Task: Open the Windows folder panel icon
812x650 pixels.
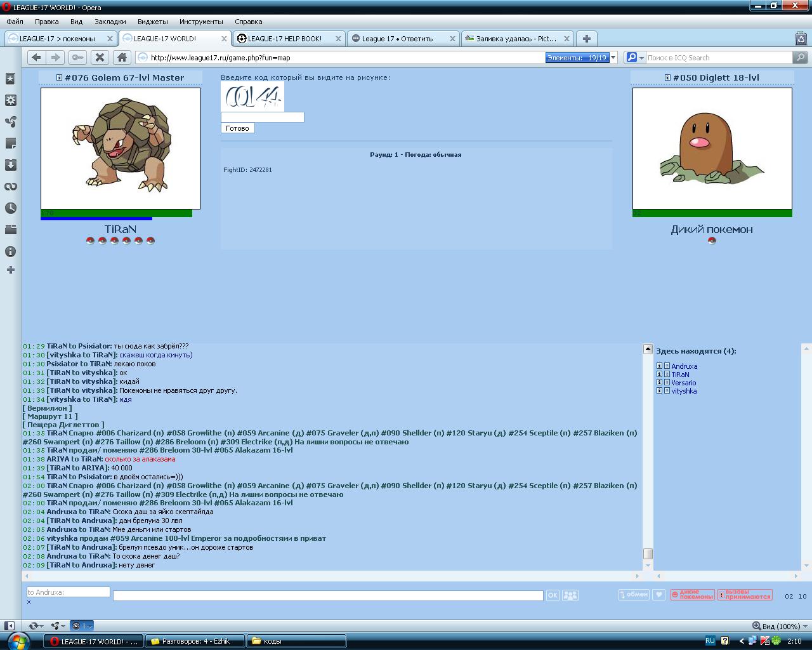Action: tap(10, 230)
